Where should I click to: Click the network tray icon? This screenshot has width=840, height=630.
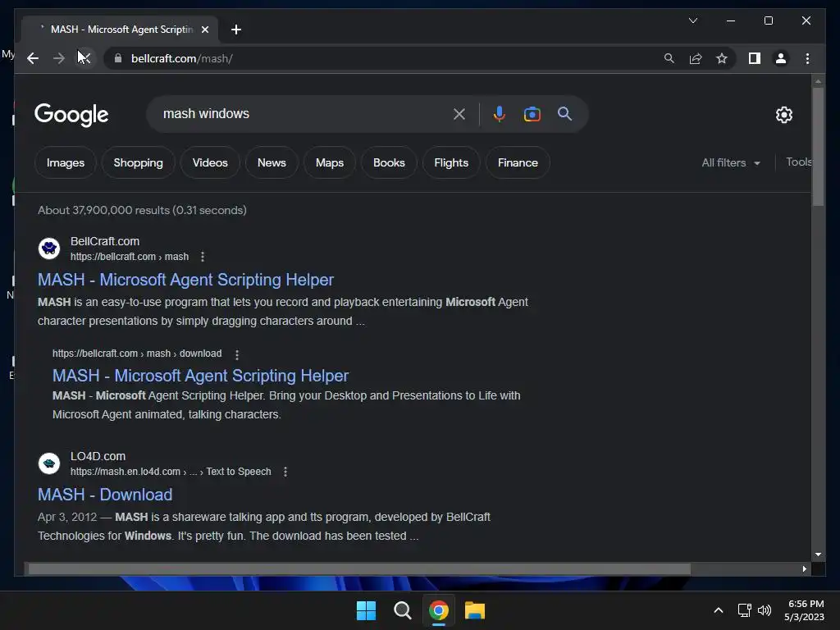pos(744,610)
